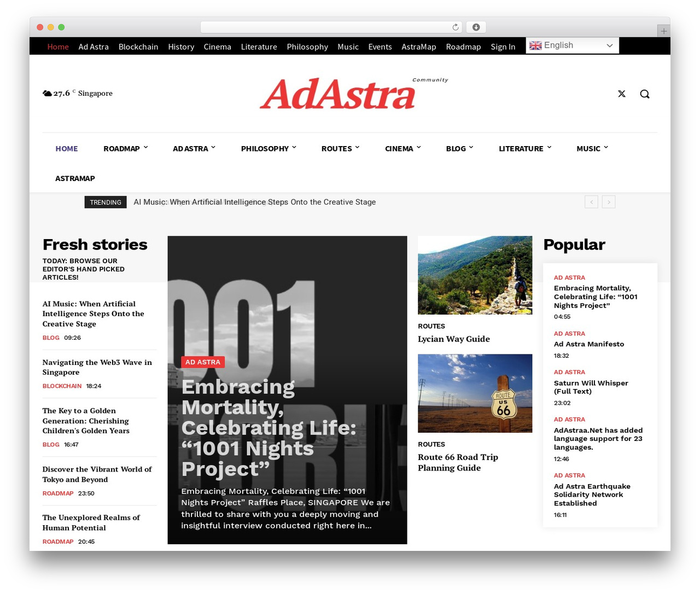Open trending headline about AI Music
Screen dimensions: 700x593
[x=255, y=202]
